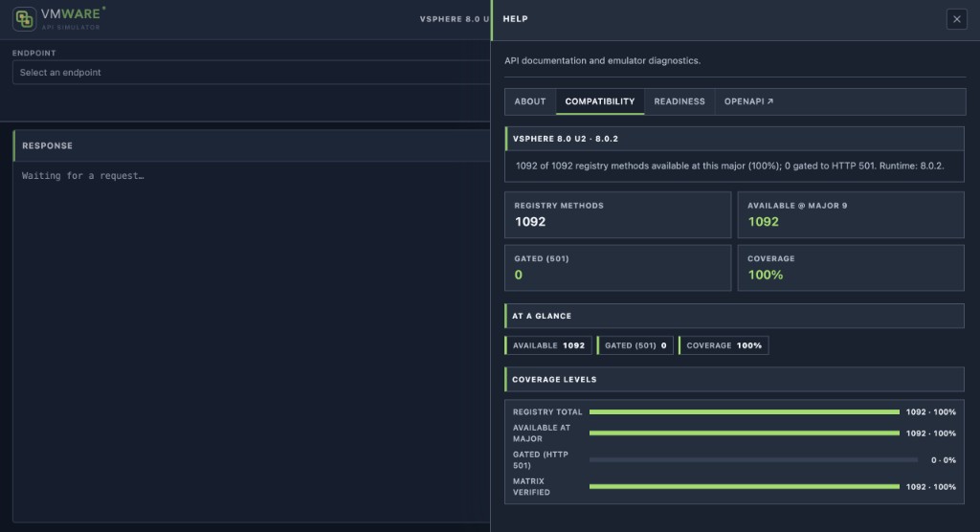Click the Gated (HTTP 501) empty coverage bar
The image size is (980, 532).
coord(753,460)
